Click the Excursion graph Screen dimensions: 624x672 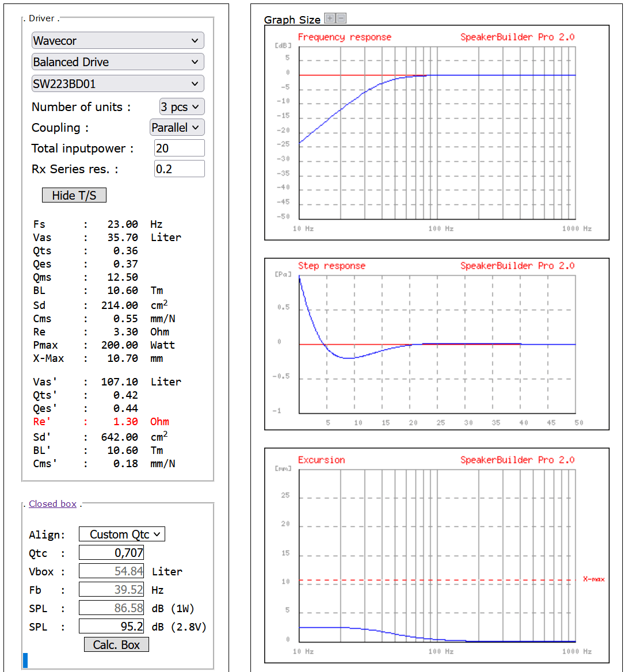(436, 555)
